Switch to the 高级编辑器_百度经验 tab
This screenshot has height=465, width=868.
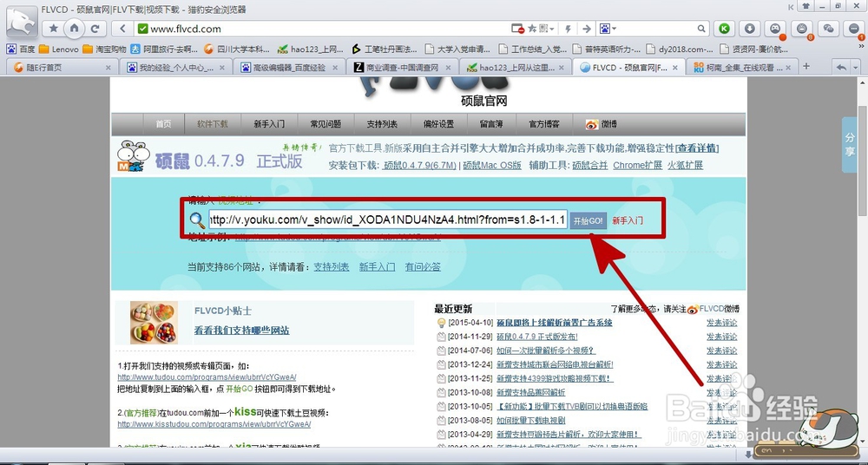coord(290,68)
